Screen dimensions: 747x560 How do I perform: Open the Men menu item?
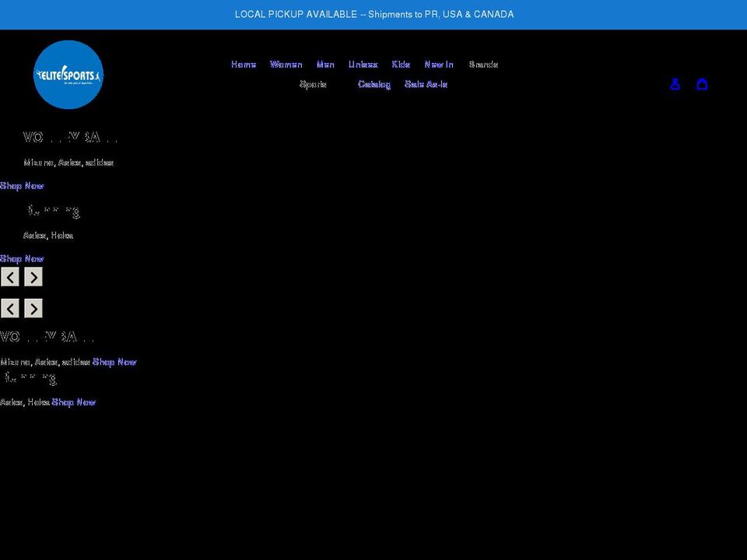point(325,65)
